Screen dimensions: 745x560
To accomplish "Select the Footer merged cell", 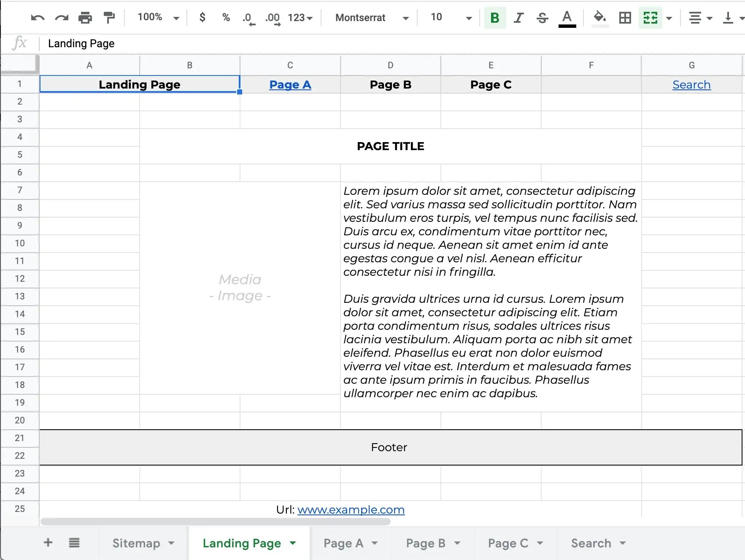I will click(391, 447).
